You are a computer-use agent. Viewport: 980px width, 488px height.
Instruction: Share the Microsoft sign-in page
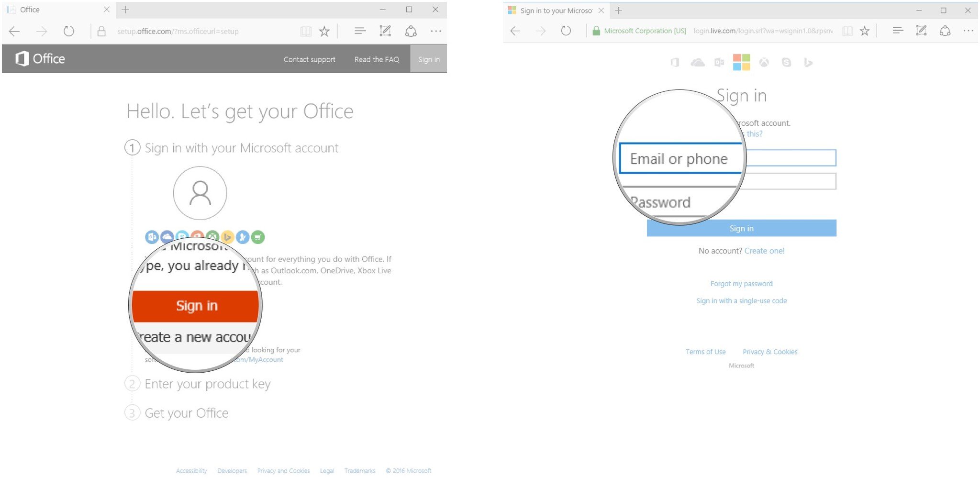[x=945, y=31]
